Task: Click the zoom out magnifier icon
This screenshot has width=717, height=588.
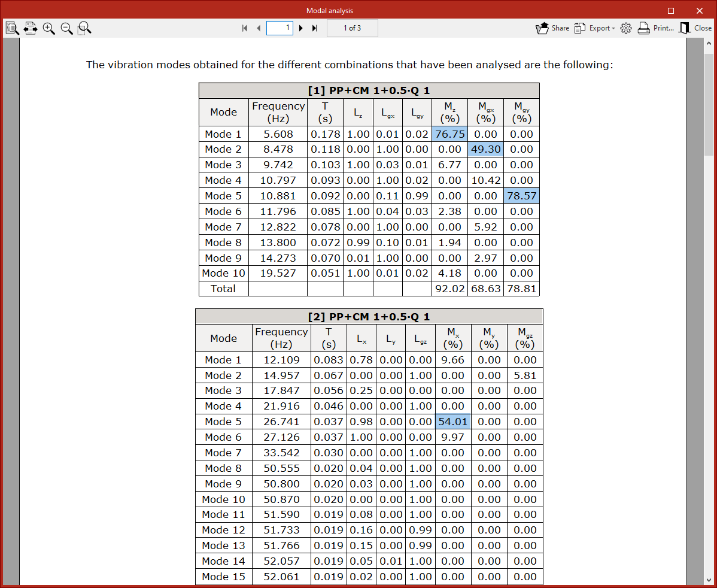Action: [67, 28]
